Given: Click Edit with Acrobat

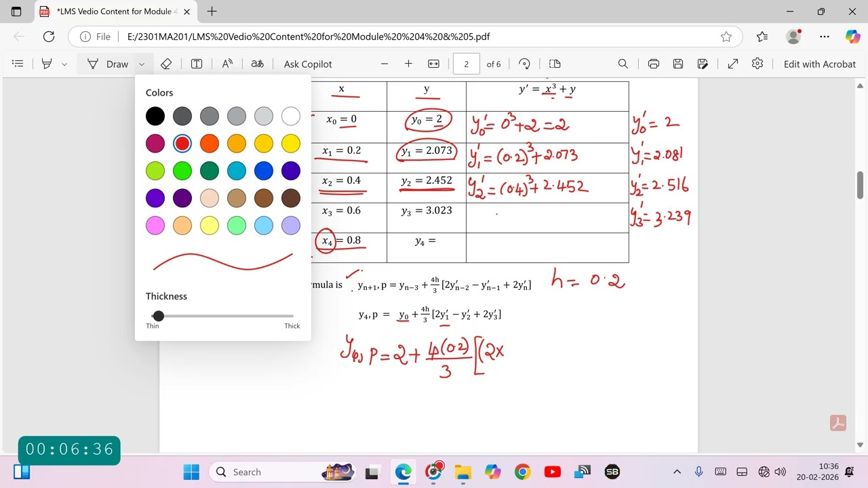Looking at the screenshot, I should 820,64.
